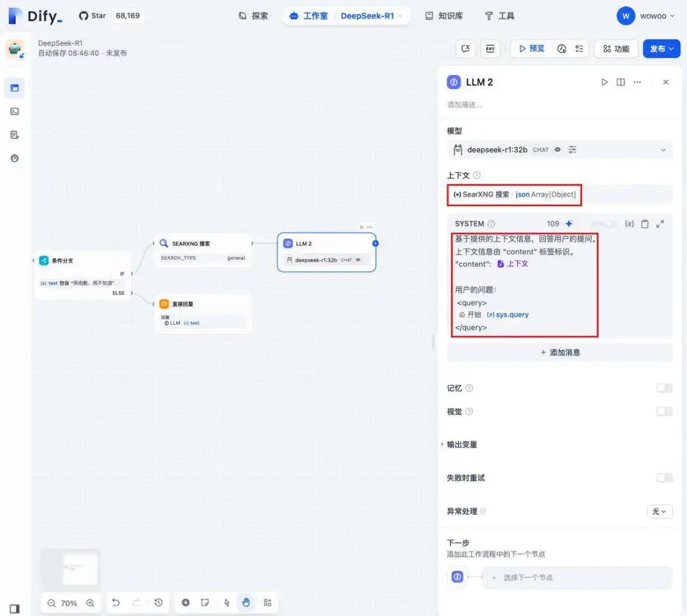Image resolution: width=687 pixels, height=616 pixels.
Task: Click the 视觉 help question icon
Action: point(469,411)
